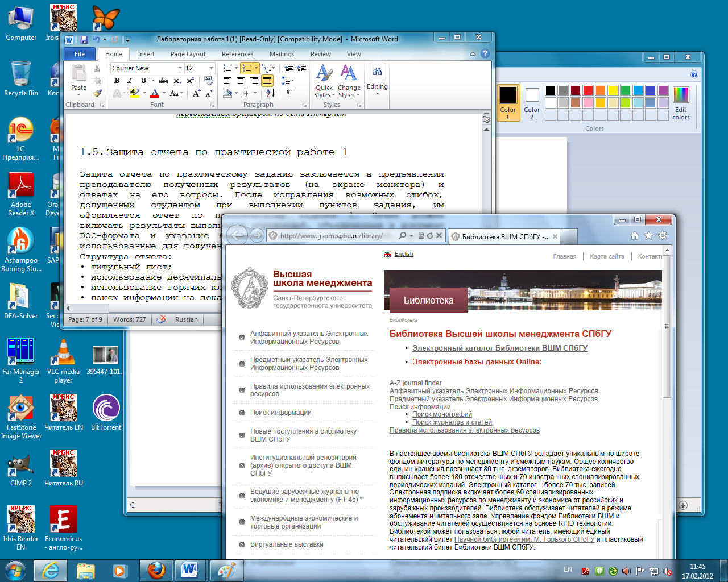The height and width of the screenshot is (582, 728).
Task: Click the Shrink Font button
Action: point(209,93)
